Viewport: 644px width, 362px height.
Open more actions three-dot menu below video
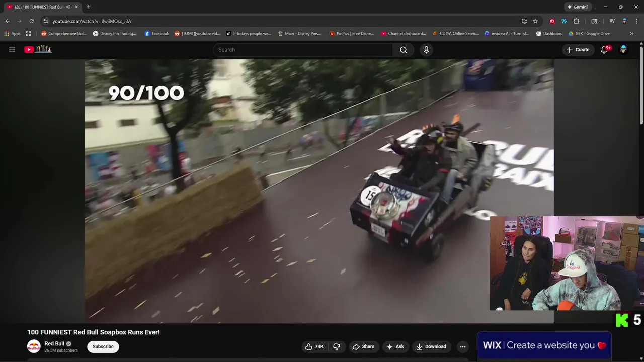pyautogui.click(x=463, y=346)
